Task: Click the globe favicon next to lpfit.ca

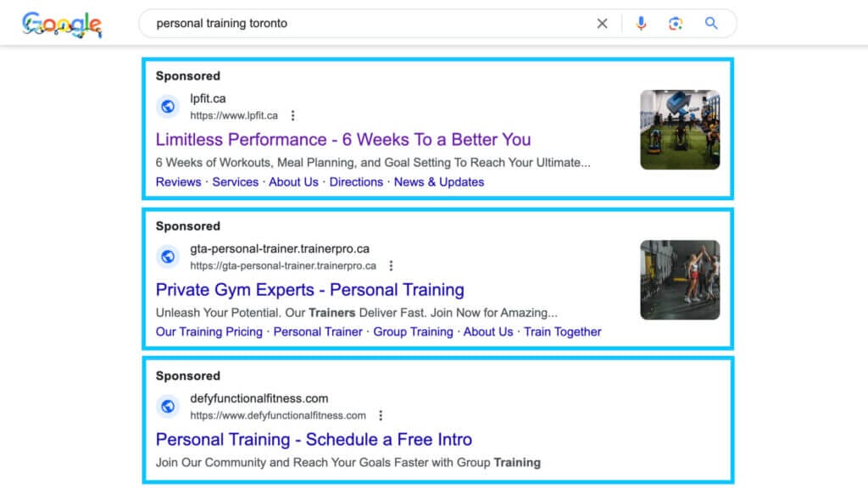Action: click(x=168, y=106)
